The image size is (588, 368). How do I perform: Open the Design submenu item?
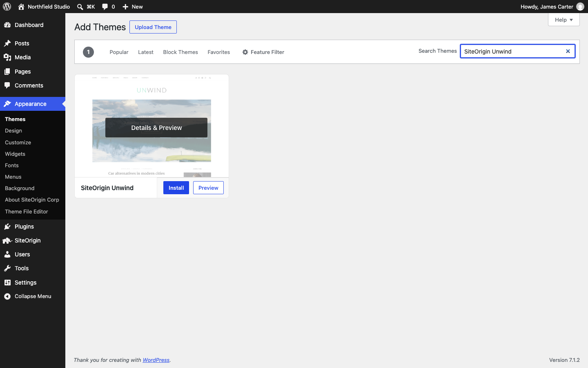(13, 130)
